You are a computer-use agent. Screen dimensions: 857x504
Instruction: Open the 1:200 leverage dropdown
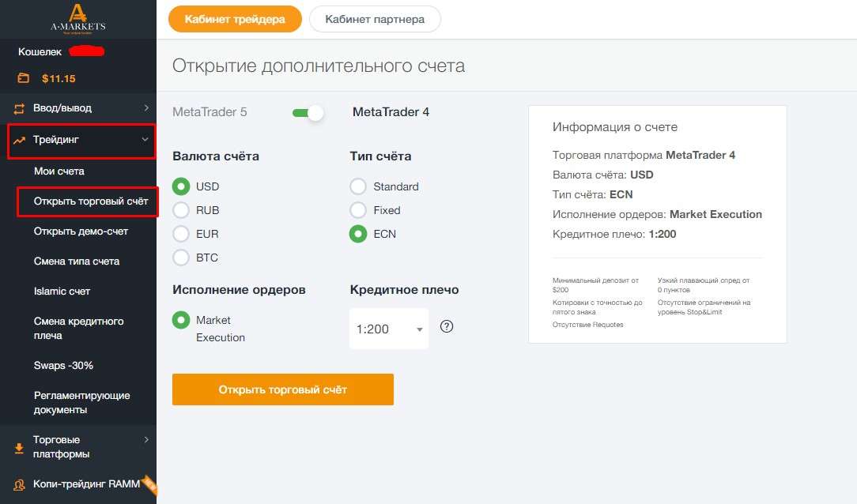[x=389, y=329]
